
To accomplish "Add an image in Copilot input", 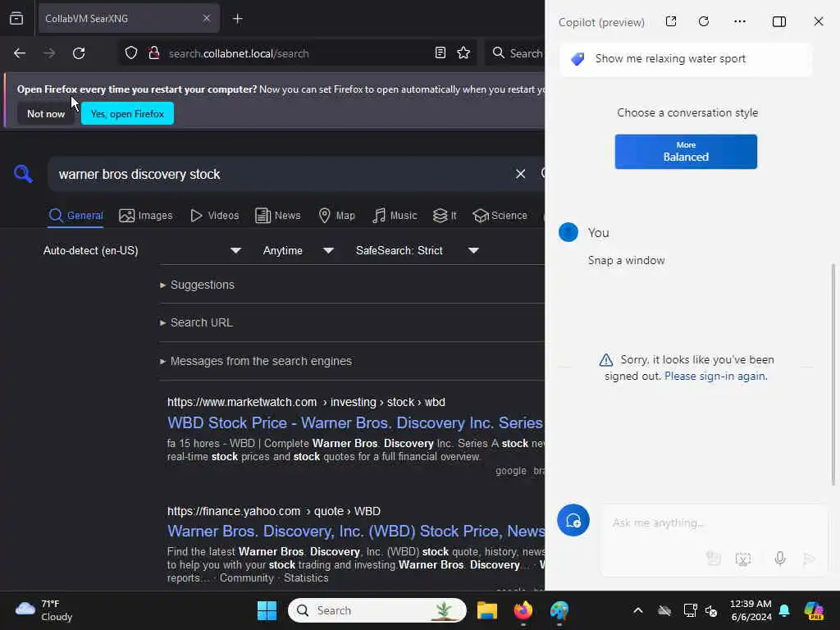I will pyautogui.click(x=713, y=559).
